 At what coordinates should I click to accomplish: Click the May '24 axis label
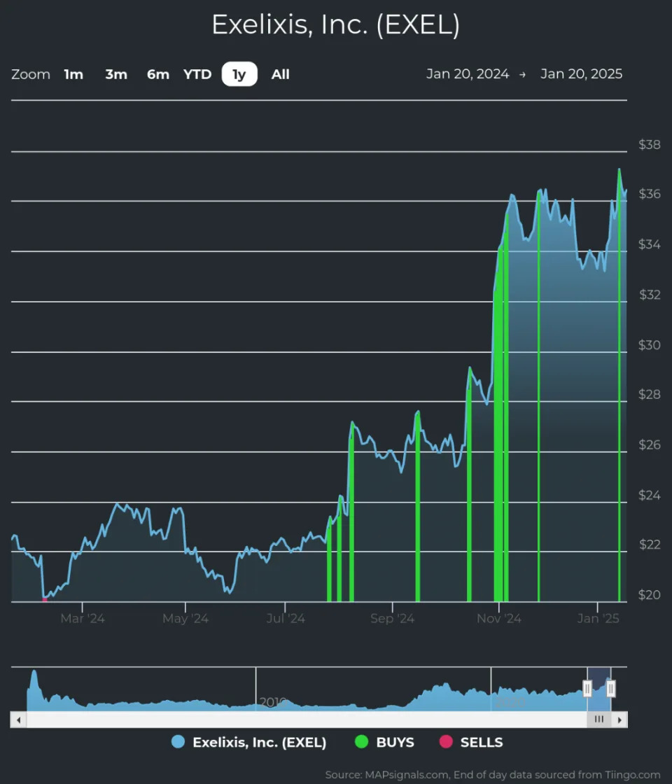coord(185,619)
